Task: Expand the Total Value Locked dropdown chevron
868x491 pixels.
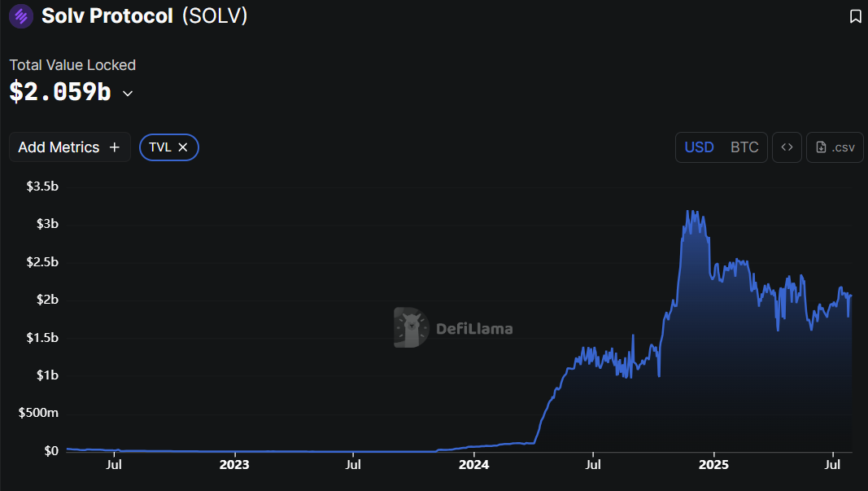Action: point(127,94)
